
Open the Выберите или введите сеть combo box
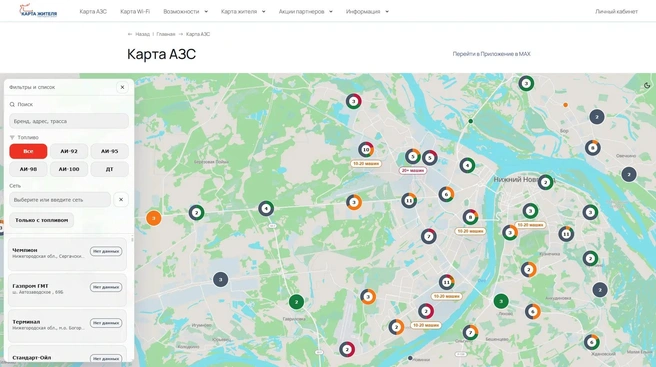click(x=60, y=200)
